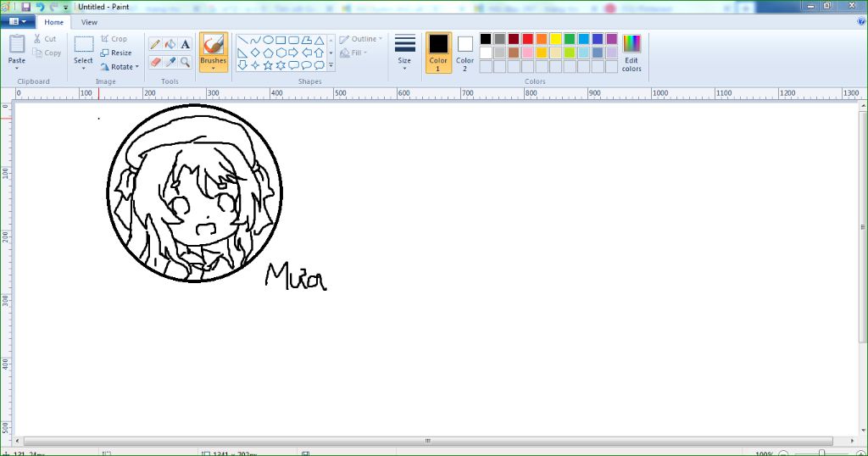
Task: Choose the Right arrow shape
Action: tap(293, 53)
